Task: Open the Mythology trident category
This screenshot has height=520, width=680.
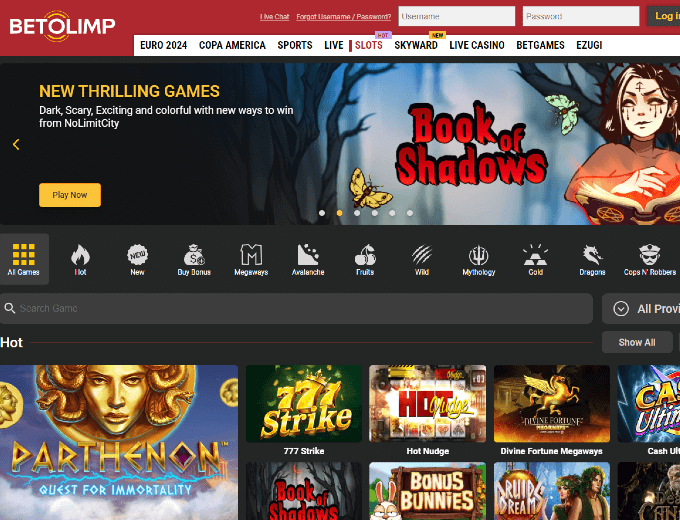Action: coord(478,259)
